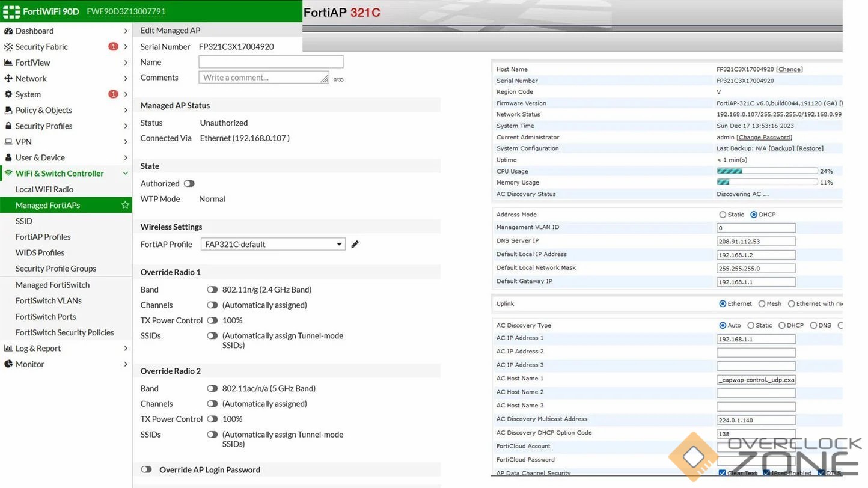Viewport: 868px width, 488px height.
Task: Collapse the WiFi & Switch Controller chevron
Action: click(x=125, y=174)
